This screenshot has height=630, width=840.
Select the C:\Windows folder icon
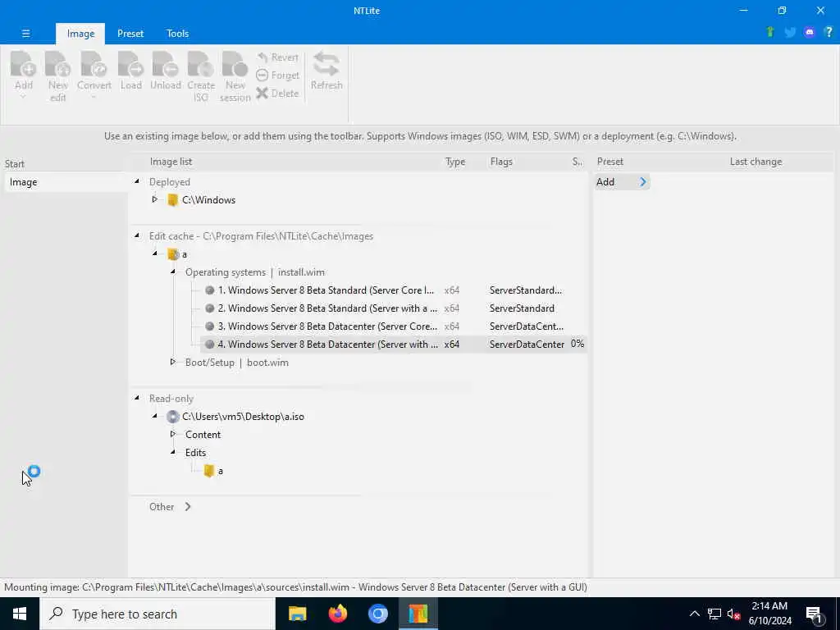(x=172, y=200)
